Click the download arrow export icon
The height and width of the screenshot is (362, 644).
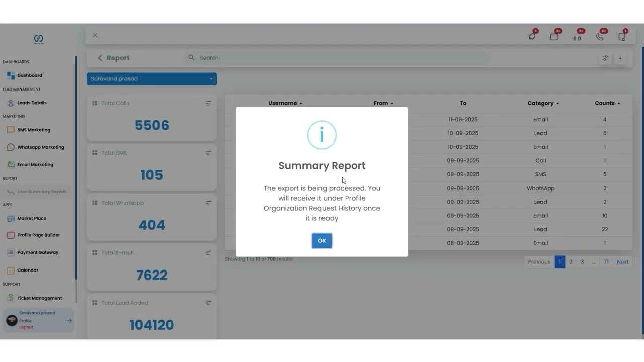620,58
